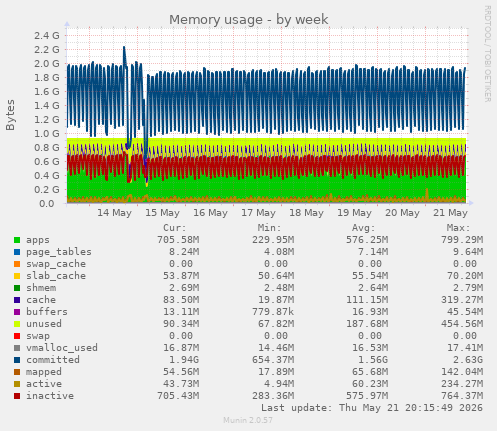Select the 'swap_cache' legend label

pyautogui.click(x=56, y=264)
